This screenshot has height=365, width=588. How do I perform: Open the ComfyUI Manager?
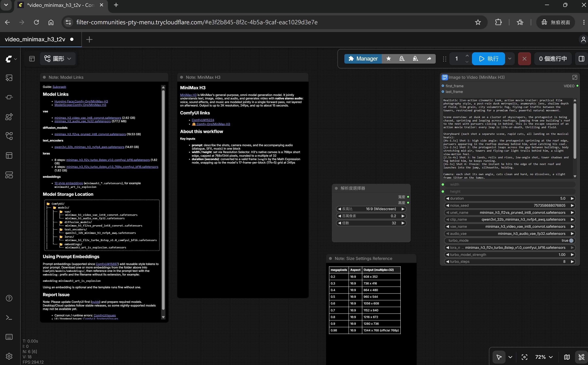click(363, 59)
